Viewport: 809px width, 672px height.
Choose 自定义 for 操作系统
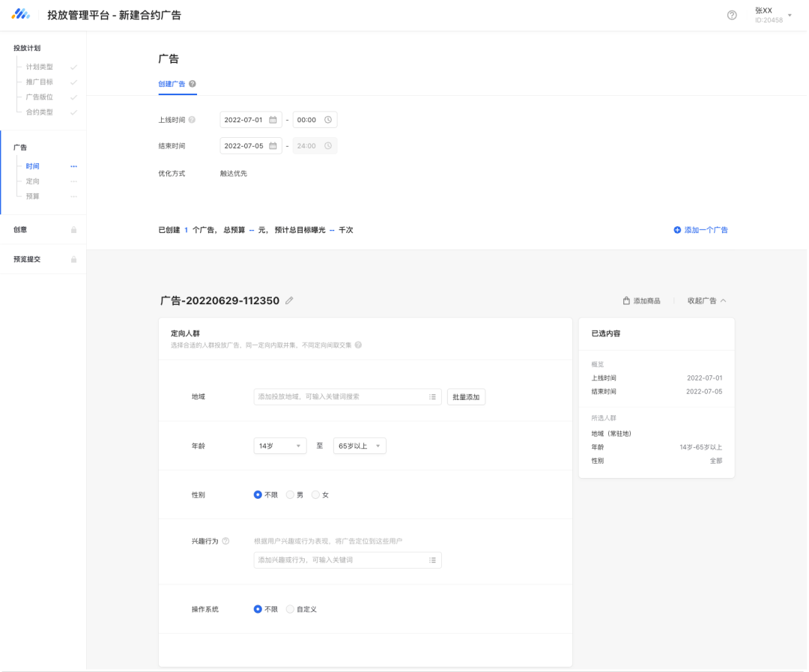290,610
